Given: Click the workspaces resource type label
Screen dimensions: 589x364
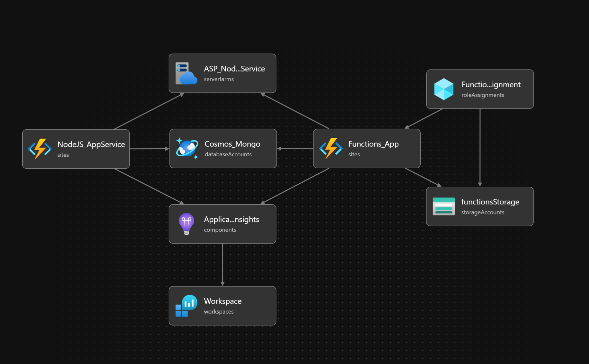Looking at the screenshot, I should (219, 312).
